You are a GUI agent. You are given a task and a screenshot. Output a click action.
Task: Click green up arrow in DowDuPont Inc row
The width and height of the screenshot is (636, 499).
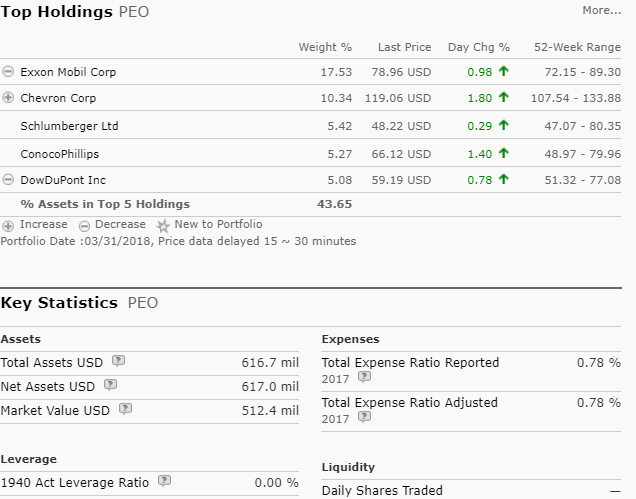pyautogui.click(x=504, y=179)
